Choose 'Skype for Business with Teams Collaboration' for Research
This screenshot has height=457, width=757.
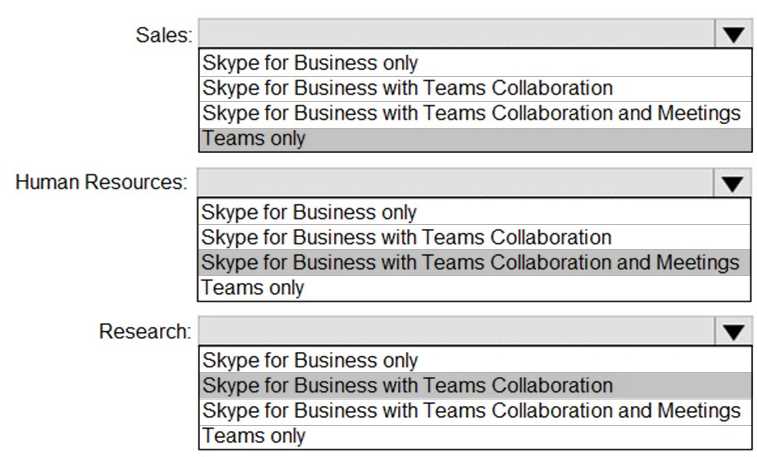[407, 385]
